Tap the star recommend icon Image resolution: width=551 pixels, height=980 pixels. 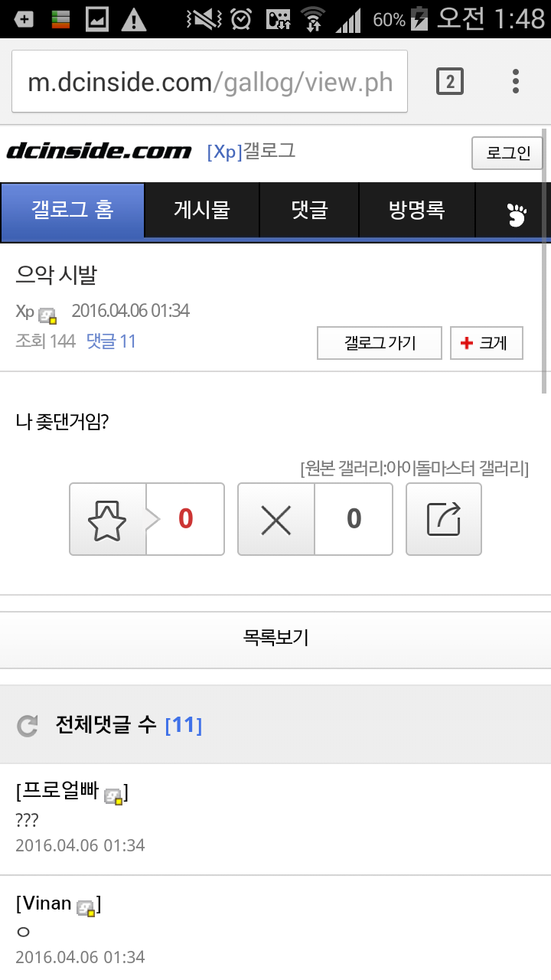click(107, 519)
